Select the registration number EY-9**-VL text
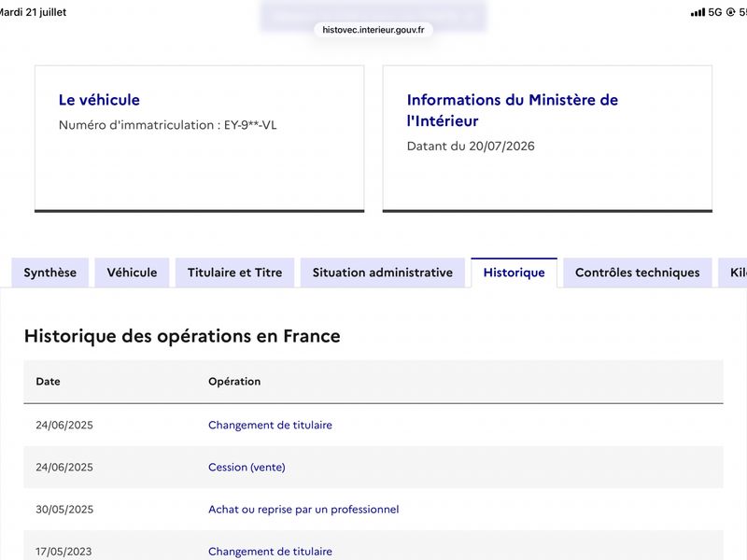The height and width of the screenshot is (560, 747). 250,125
